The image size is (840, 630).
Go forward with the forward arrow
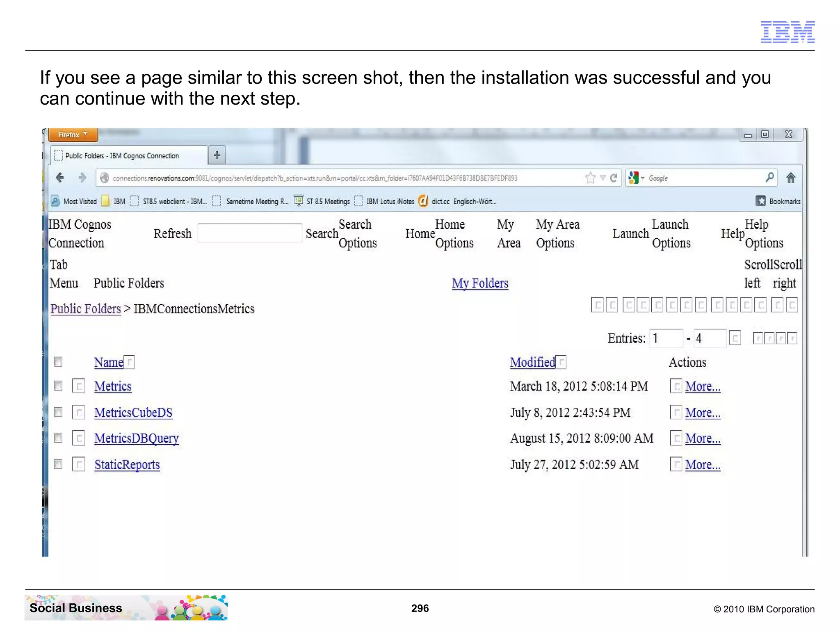(x=82, y=178)
